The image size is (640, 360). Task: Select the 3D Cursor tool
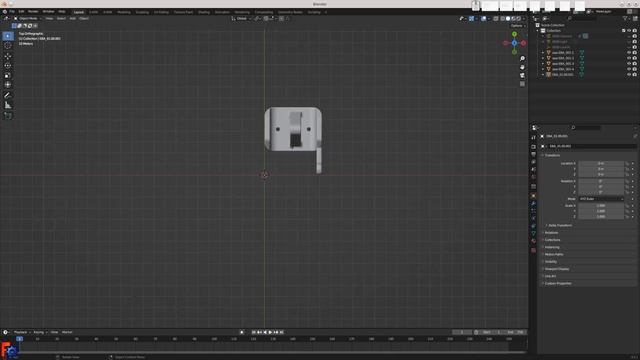click(8, 46)
